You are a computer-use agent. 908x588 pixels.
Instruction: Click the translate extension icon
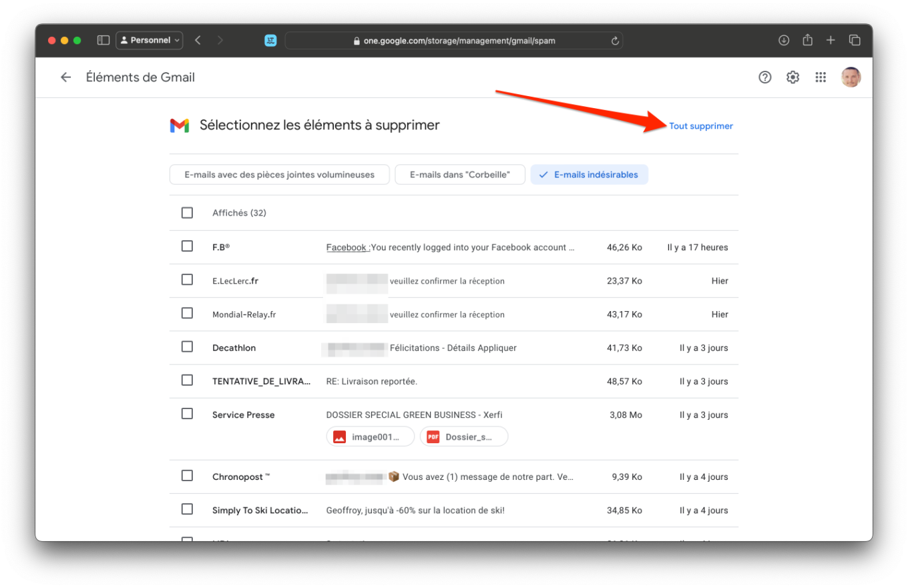click(x=270, y=41)
